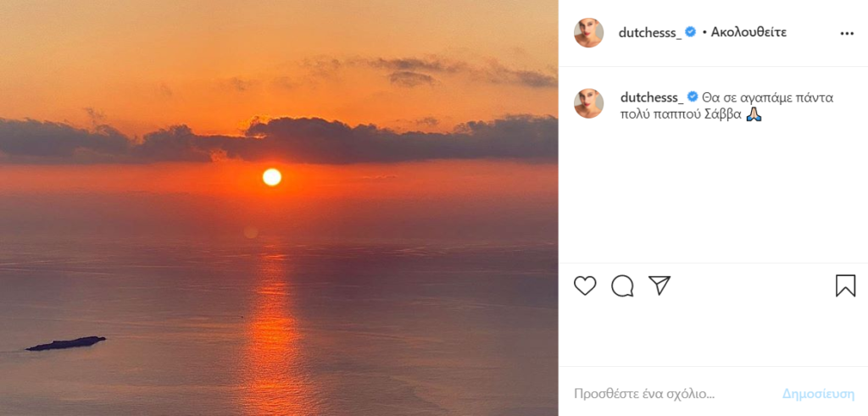Click the profile avatar beside the caption
This screenshot has height=416, width=868.
tap(588, 103)
